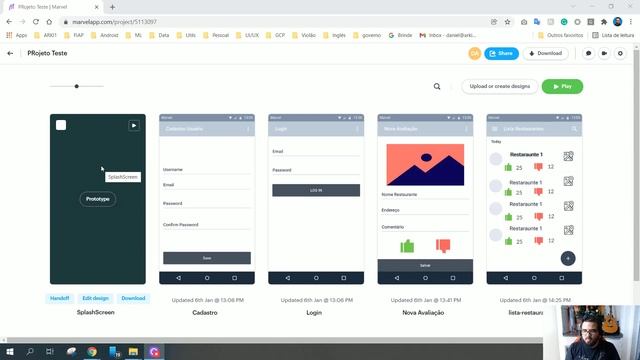Open the Android bookmark folder
This screenshot has height=360, width=640.
pyautogui.click(x=104, y=36)
